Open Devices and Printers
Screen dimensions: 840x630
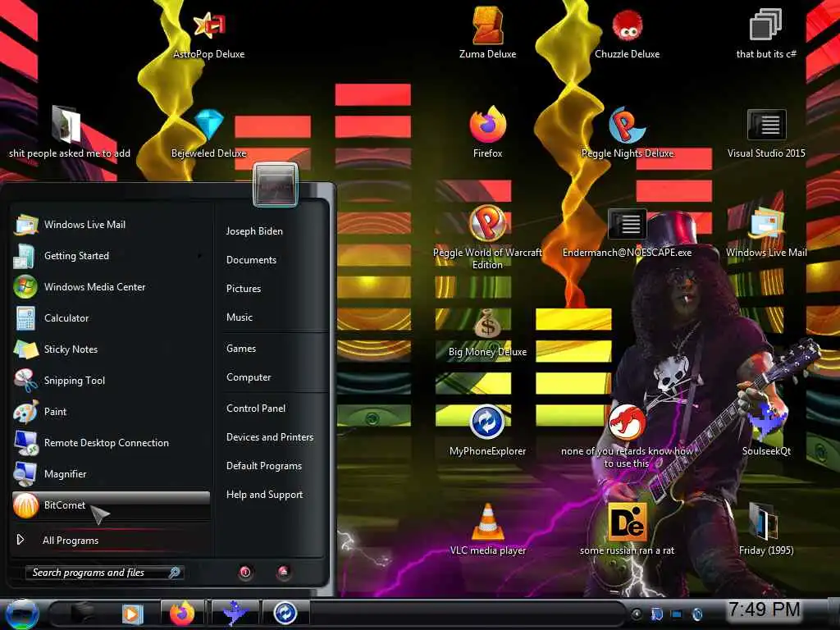pos(272,437)
